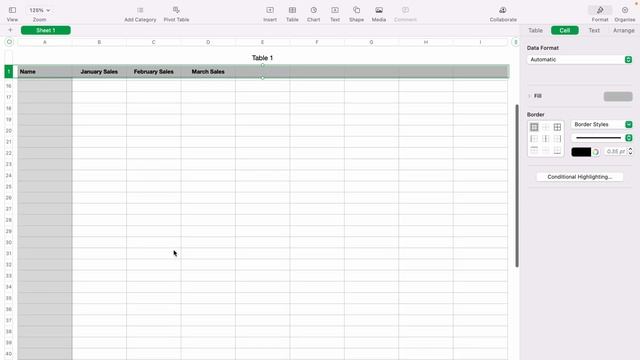Select the top border icon

point(534,150)
